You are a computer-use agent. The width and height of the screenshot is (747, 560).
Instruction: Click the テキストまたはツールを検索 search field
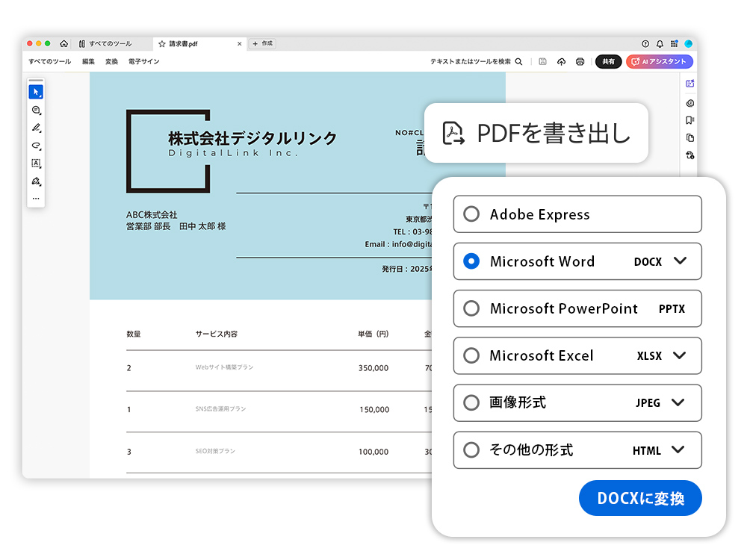click(x=476, y=61)
